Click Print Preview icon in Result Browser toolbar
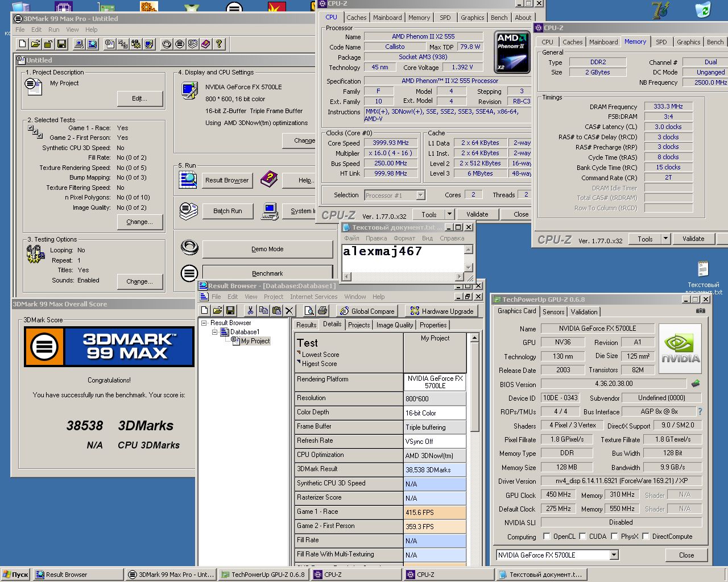Image resolution: width=728 pixels, height=582 pixels. pyautogui.click(x=309, y=310)
